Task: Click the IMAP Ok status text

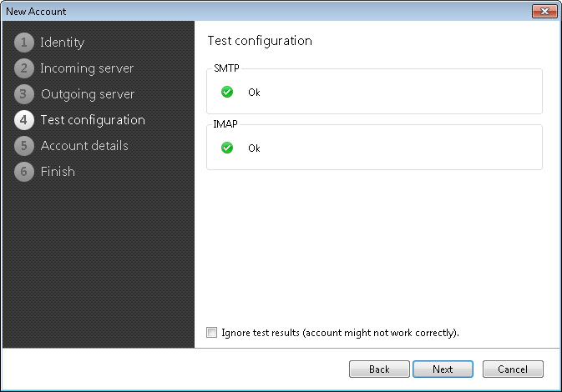Action: tap(254, 148)
